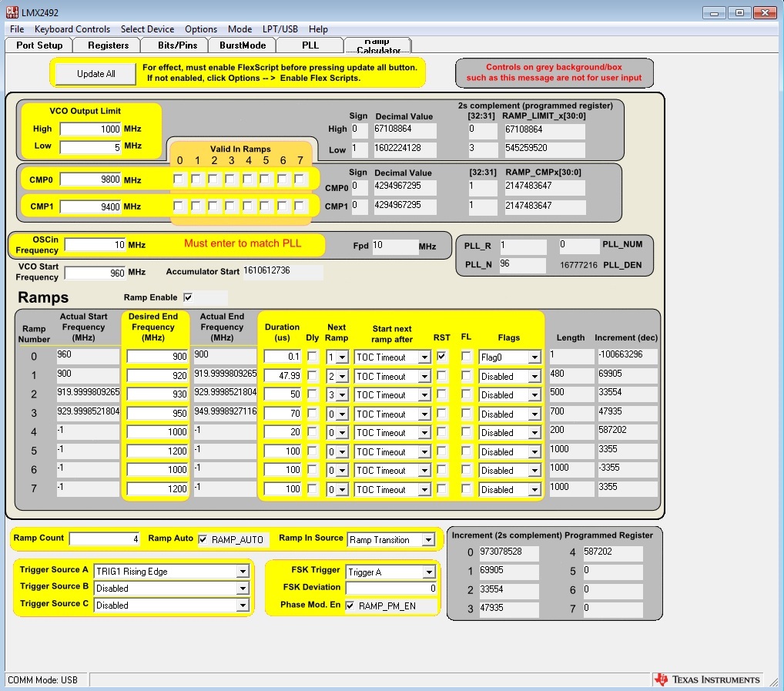The height and width of the screenshot is (691, 784).
Task: Switch to the BurstMode tab
Action: tap(243, 45)
